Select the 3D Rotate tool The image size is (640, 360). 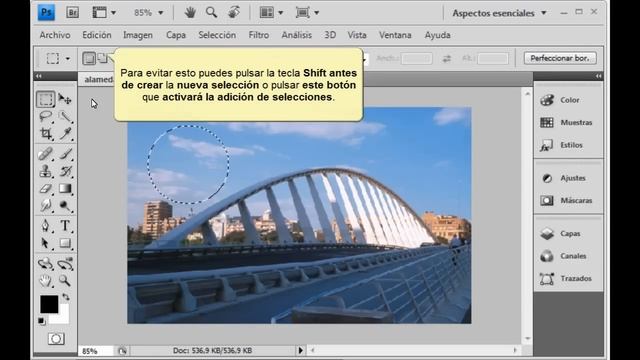point(45,264)
